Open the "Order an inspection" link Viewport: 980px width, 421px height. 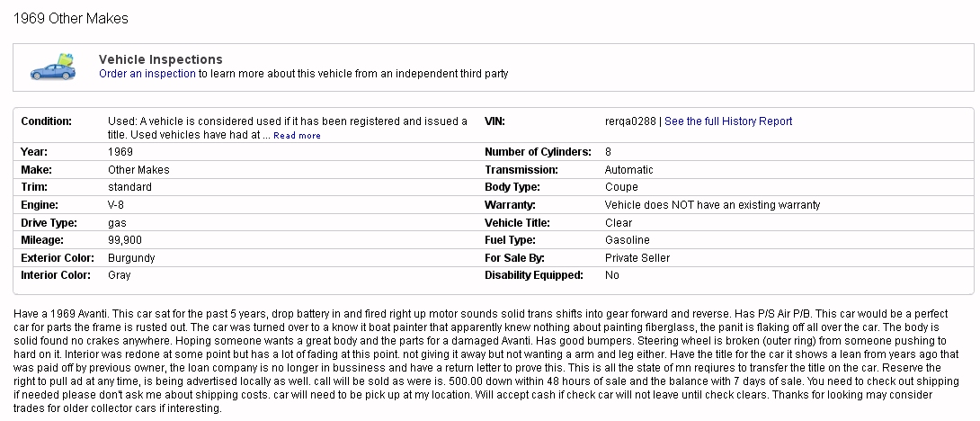pyautogui.click(x=147, y=74)
